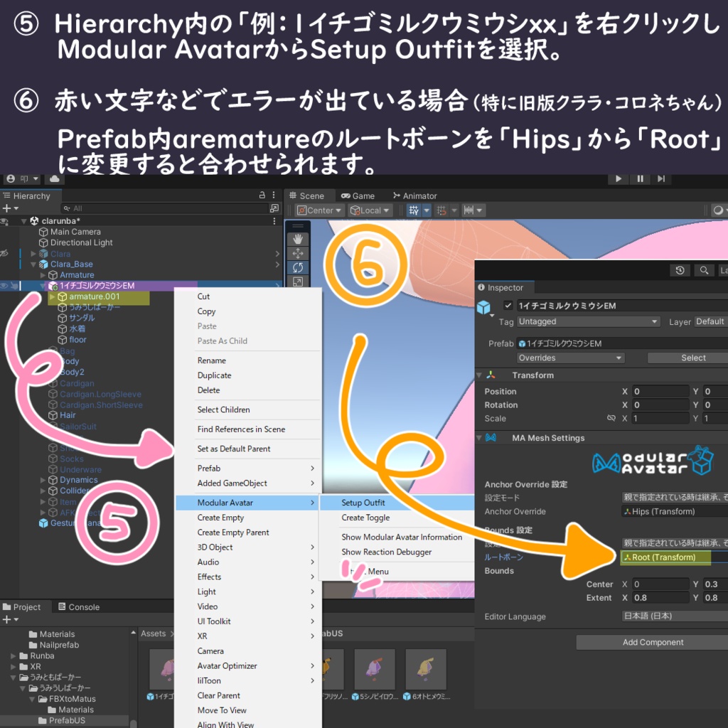Select the Scale tool in Scene view
728x728 pixels.
(x=298, y=282)
